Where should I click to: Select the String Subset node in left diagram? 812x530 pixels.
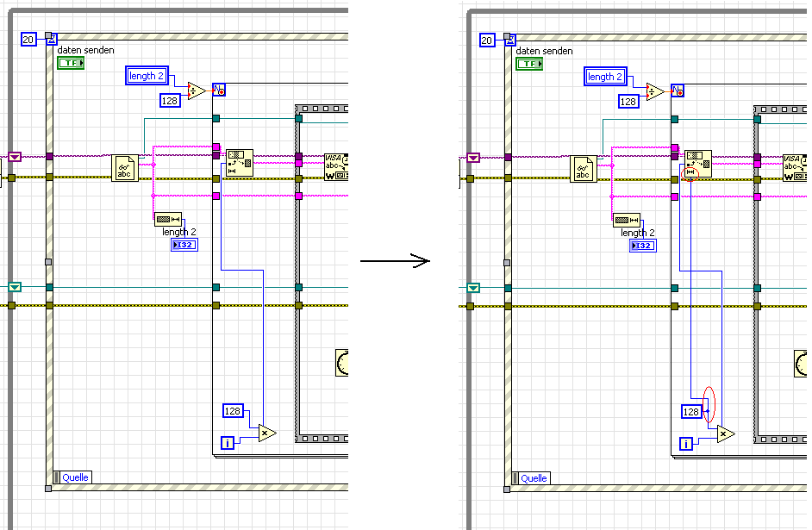tap(240, 163)
